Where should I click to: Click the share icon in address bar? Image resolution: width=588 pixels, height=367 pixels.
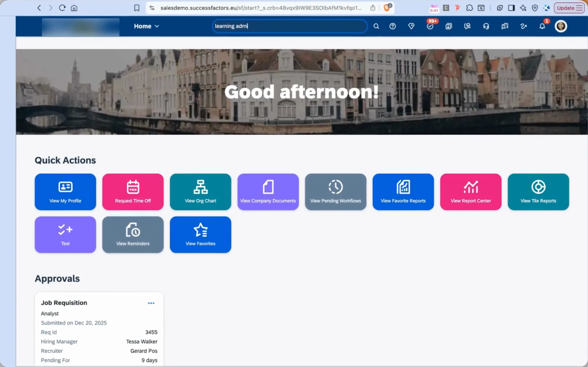point(373,8)
